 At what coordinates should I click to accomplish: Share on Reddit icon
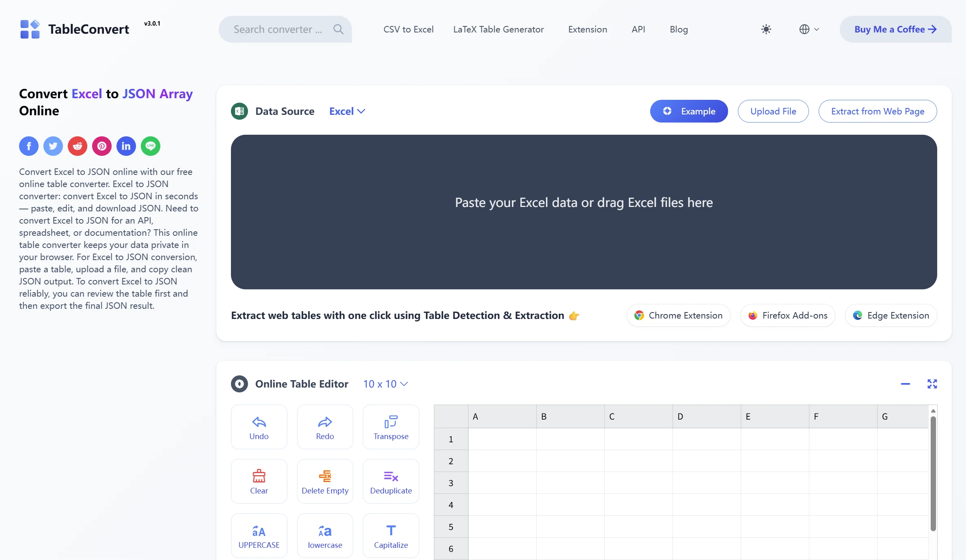[x=78, y=146]
